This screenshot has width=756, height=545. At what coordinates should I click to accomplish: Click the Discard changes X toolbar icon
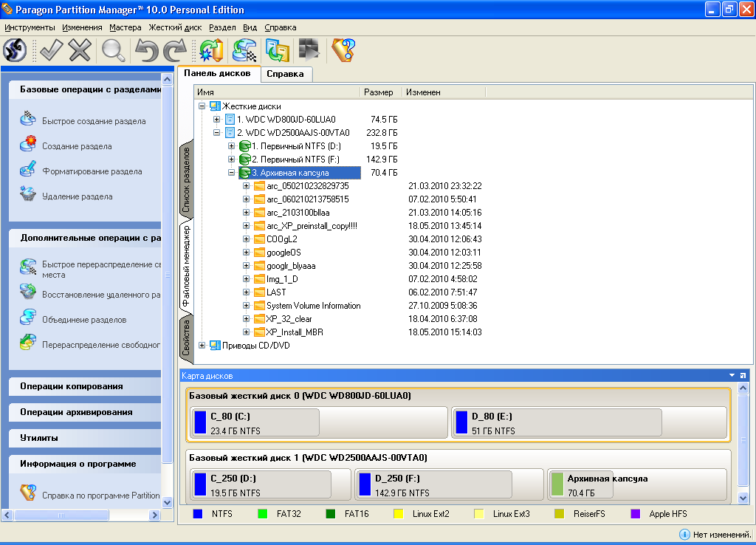point(79,50)
